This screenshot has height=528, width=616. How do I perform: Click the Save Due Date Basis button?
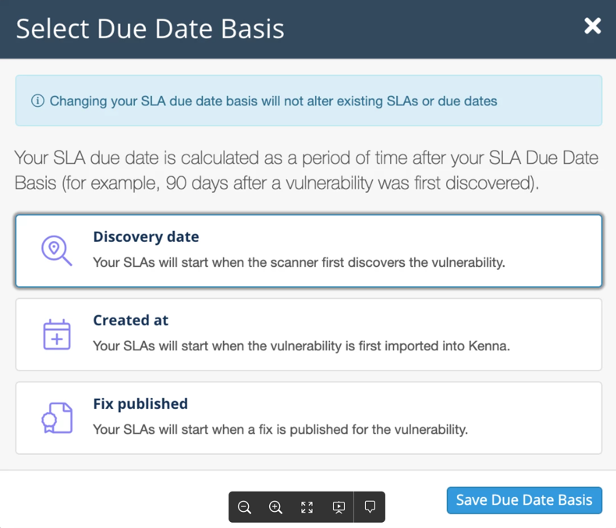(x=524, y=500)
